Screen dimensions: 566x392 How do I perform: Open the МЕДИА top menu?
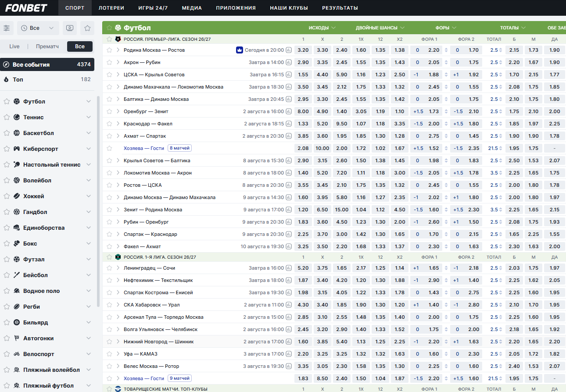pos(192,8)
